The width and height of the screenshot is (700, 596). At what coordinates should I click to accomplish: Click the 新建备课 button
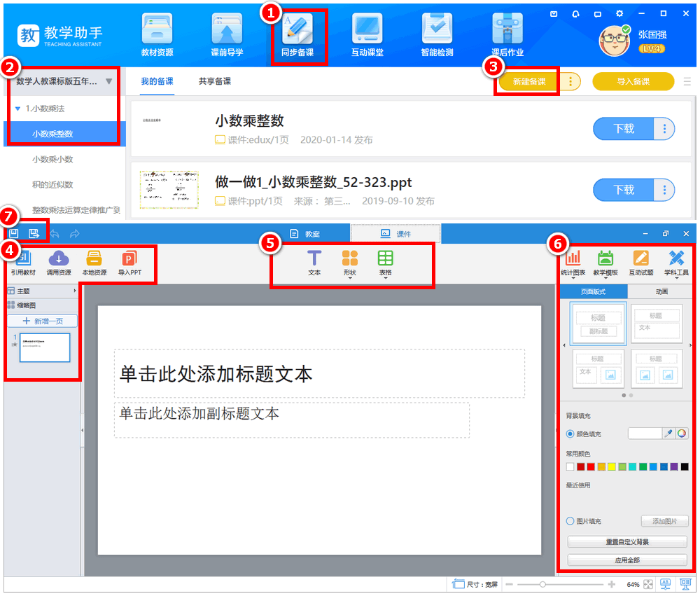pos(529,82)
